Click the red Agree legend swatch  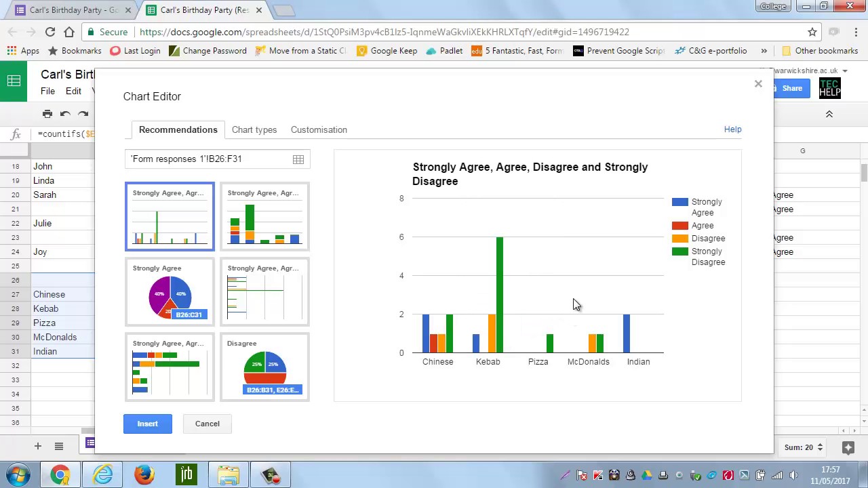679,226
